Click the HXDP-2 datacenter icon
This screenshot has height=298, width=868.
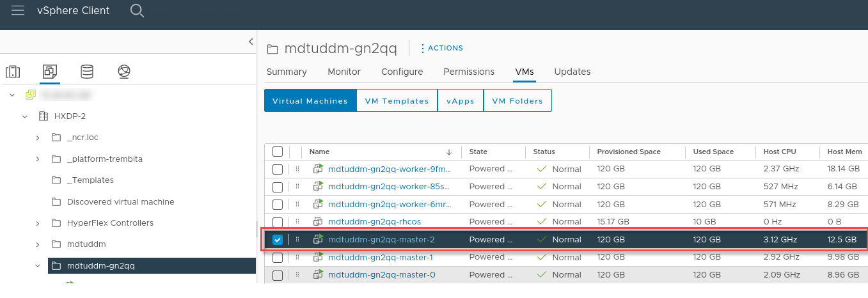(43, 116)
